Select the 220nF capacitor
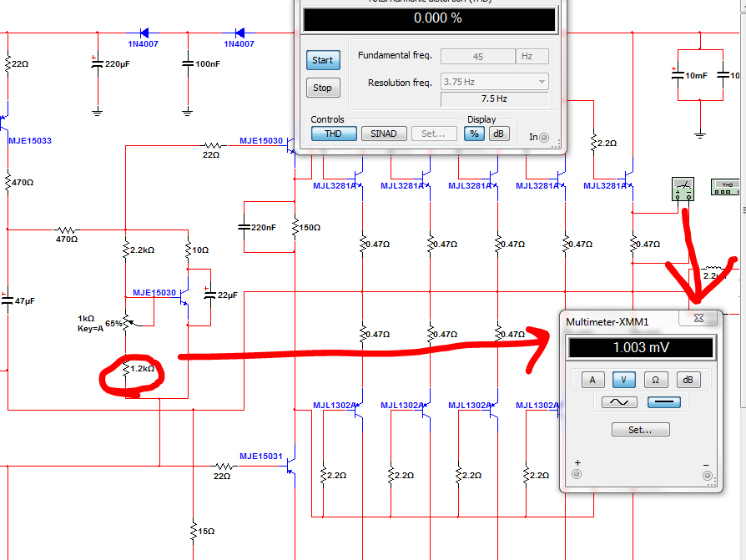This screenshot has height=560, width=746. (244, 228)
